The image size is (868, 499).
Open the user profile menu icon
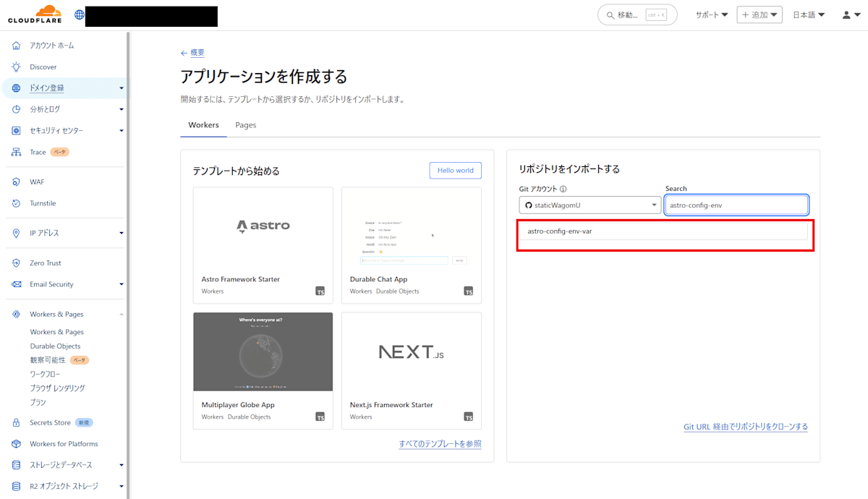click(x=851, y=14)
